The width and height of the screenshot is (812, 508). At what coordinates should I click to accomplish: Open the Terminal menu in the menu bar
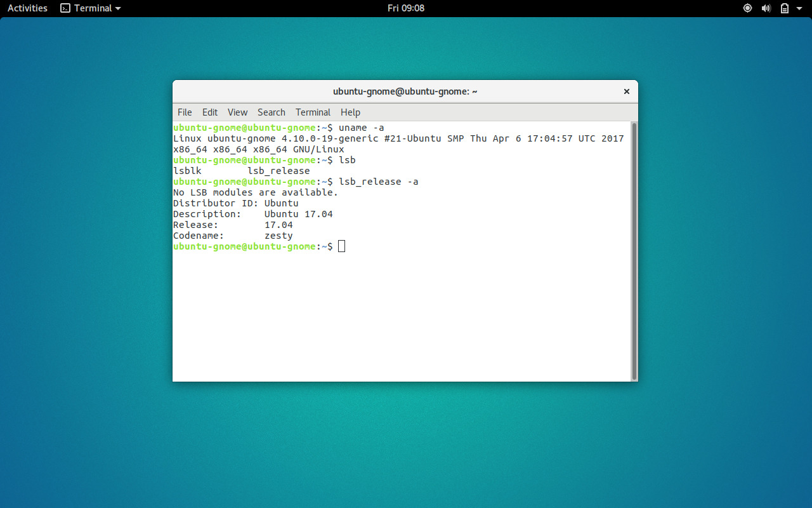(313, 112)
